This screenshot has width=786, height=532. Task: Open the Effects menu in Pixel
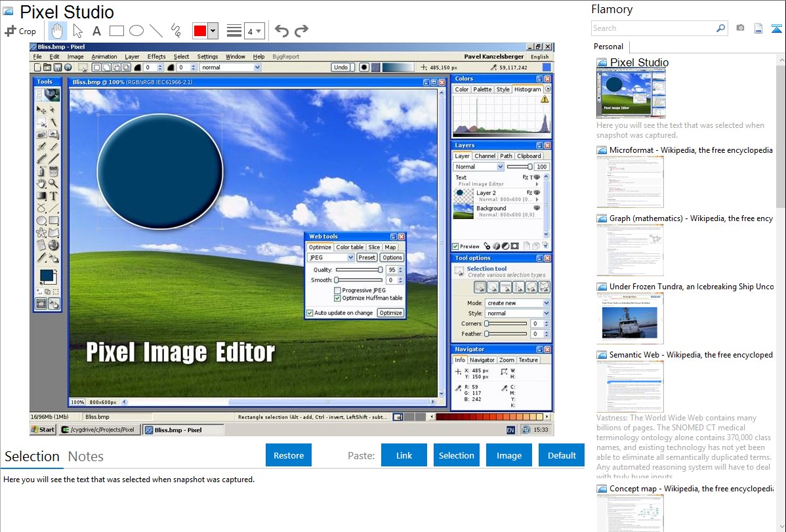pos(156,56)
